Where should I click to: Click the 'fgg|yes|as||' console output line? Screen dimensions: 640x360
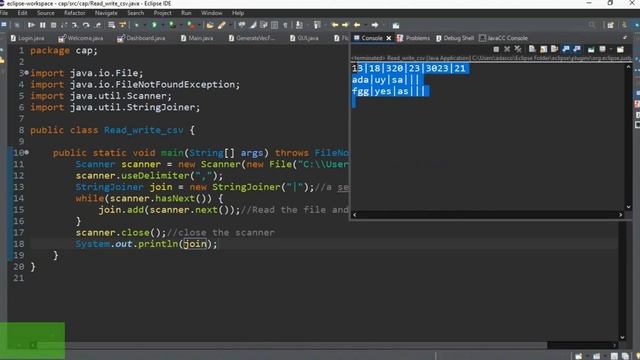(x=389, y=91)
